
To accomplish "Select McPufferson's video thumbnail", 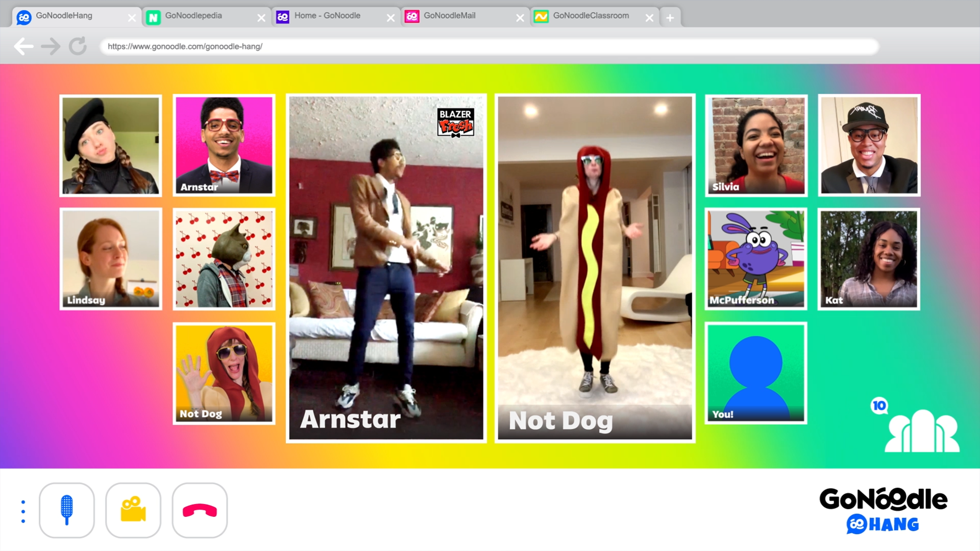I will click(756, 259).
